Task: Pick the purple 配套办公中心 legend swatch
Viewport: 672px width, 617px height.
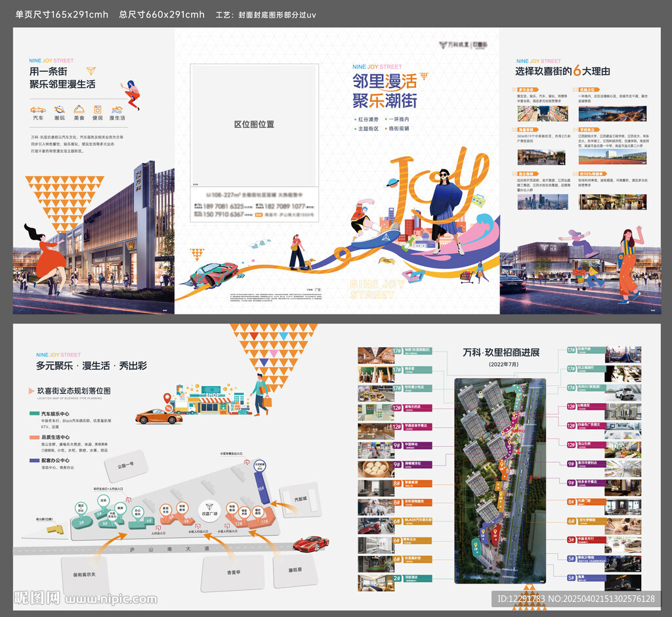Action: coord(34,461)
